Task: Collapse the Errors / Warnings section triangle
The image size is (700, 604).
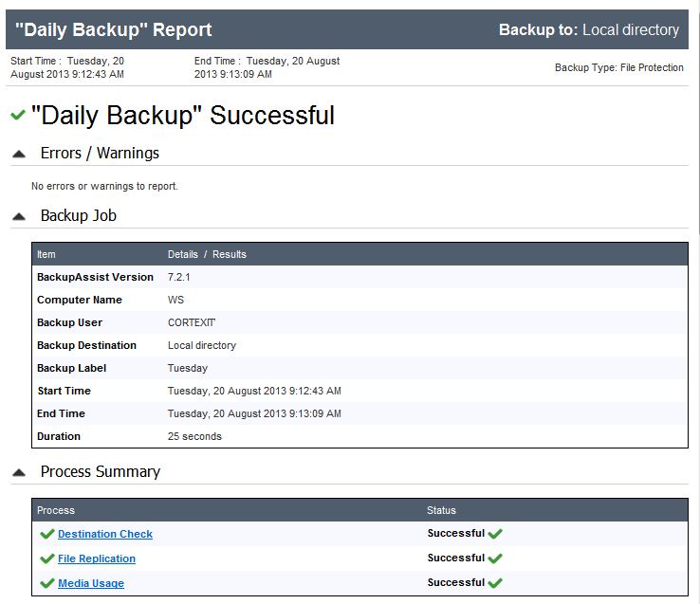Action: click(19, 155)
